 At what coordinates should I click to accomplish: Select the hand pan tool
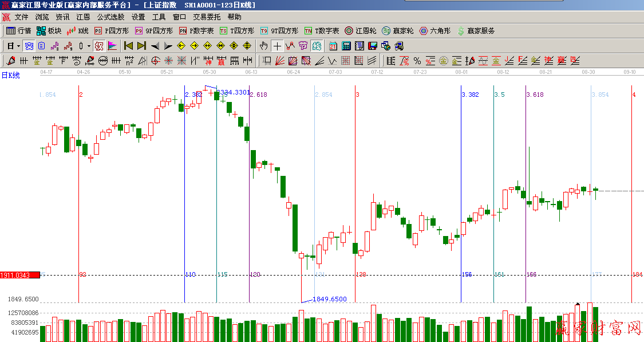tap(264, 46)
